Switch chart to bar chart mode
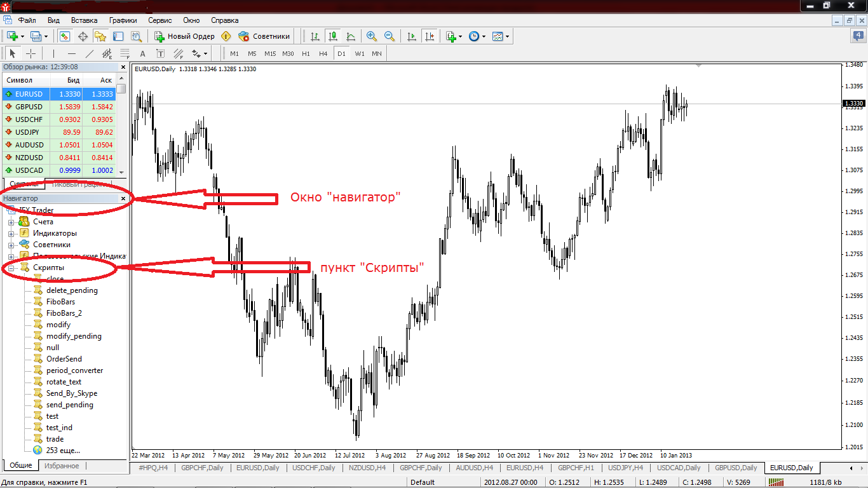868x488 pixels. pos(315,36)
